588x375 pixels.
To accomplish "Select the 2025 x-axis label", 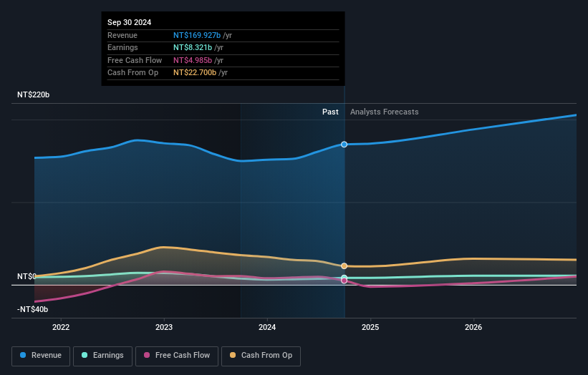I will click(x=370, y=327).
